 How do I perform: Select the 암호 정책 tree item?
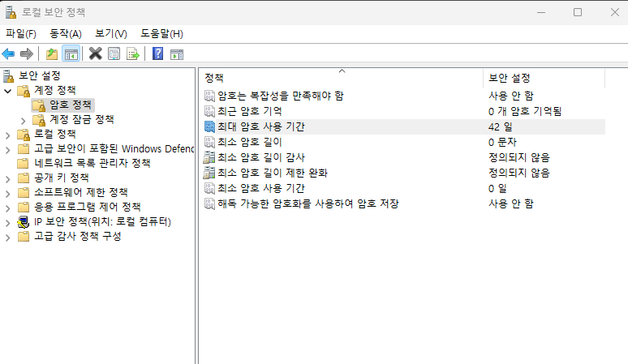point(71,105)
